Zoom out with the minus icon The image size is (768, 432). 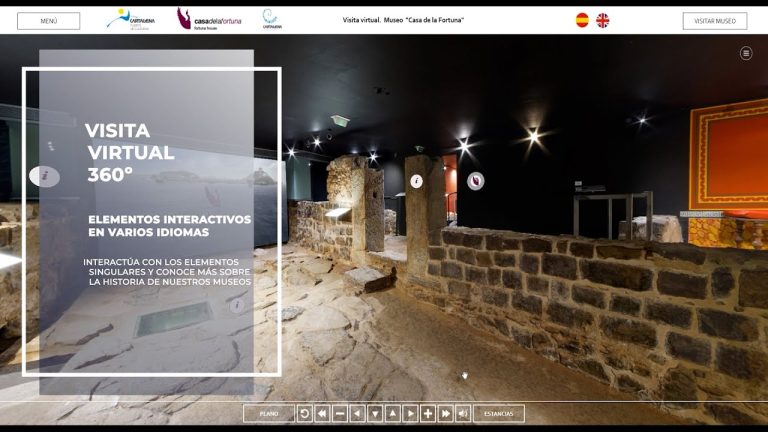(339, 414)
